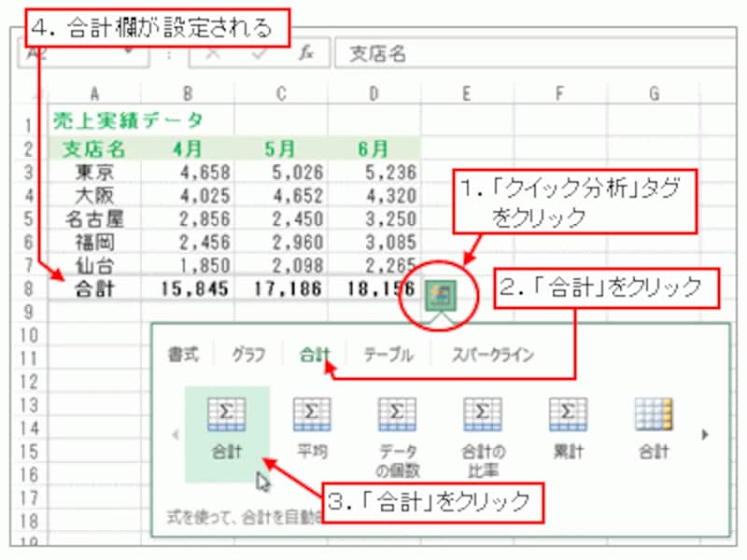Click the total cell 17,186
747x560 pixels.
click(x=281, y=288)
